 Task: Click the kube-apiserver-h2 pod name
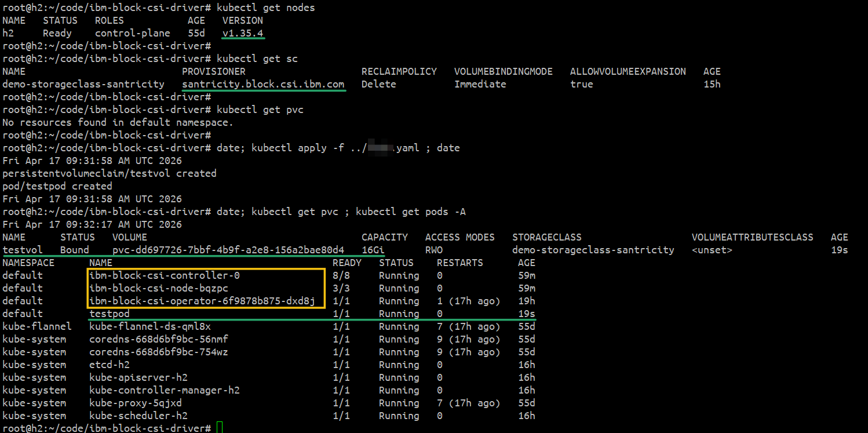coord(138,377)
